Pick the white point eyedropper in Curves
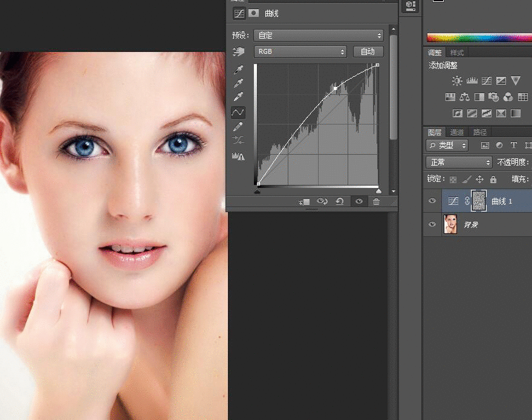This screenshot has width=532, height=420. click(238, 97)
